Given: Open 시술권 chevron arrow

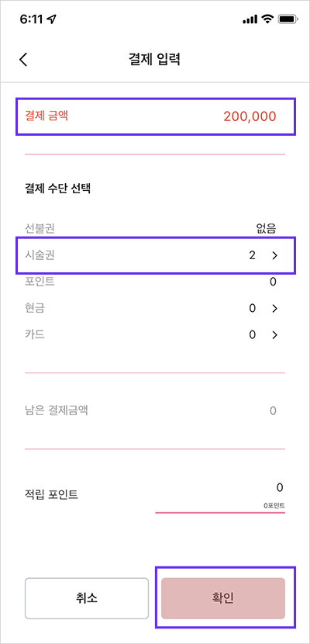Looking at the screenshot, I should click(x=274, y=255).
